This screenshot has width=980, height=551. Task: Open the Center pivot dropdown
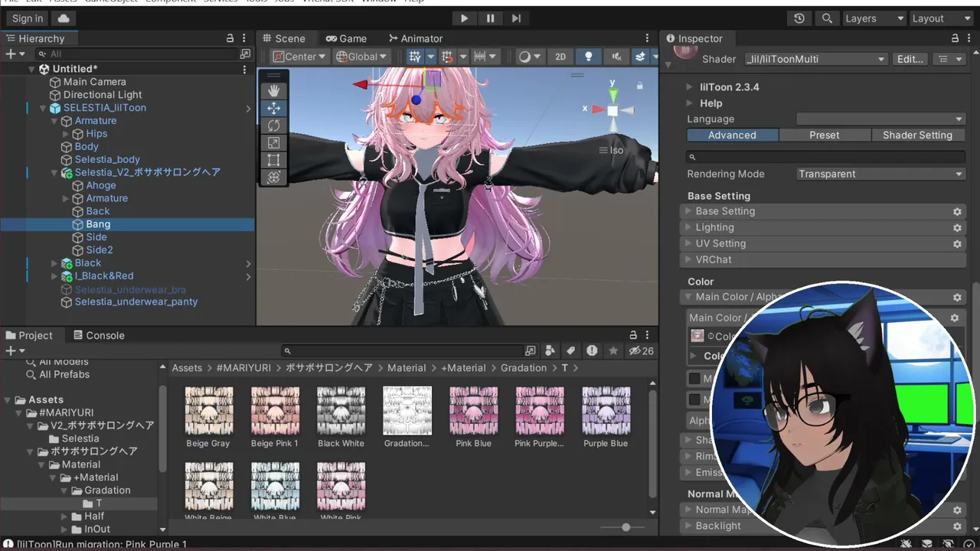pos(299,57)
